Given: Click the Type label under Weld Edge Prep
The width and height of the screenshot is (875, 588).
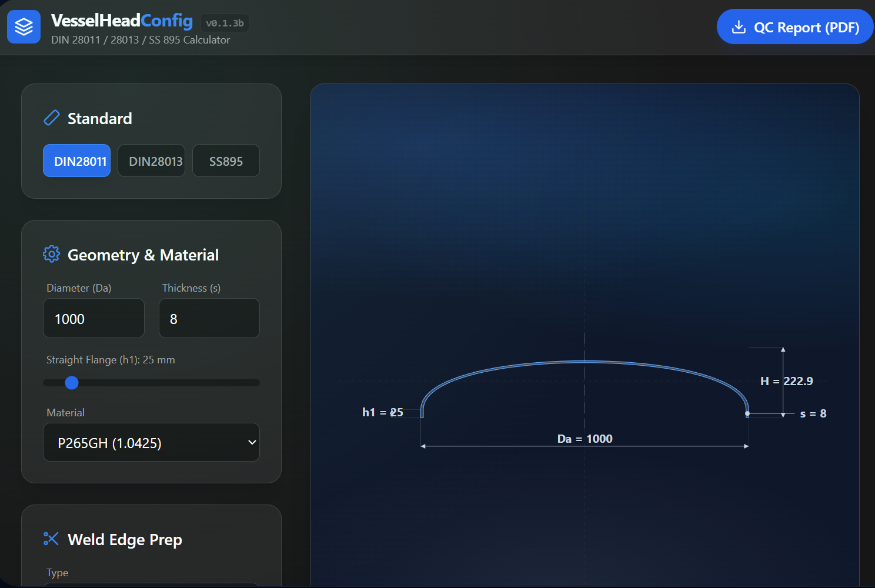Looking at the screenshot, I should [57, 573].
